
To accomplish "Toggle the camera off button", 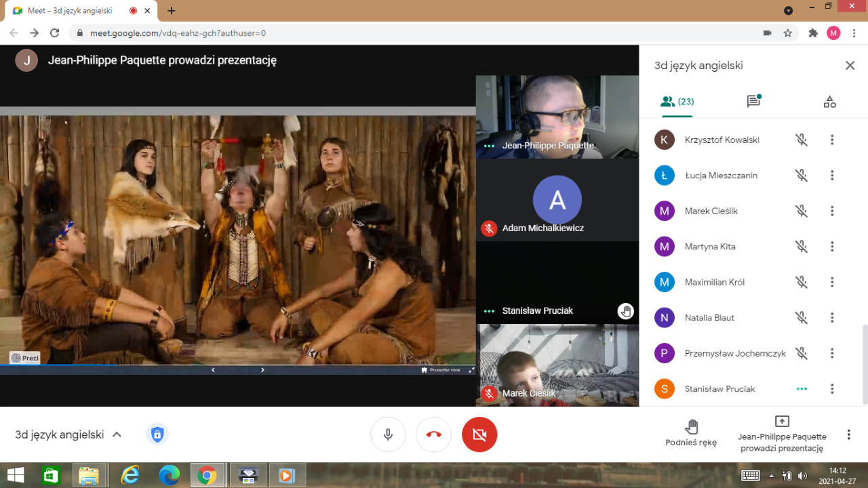I will point(479,434).
